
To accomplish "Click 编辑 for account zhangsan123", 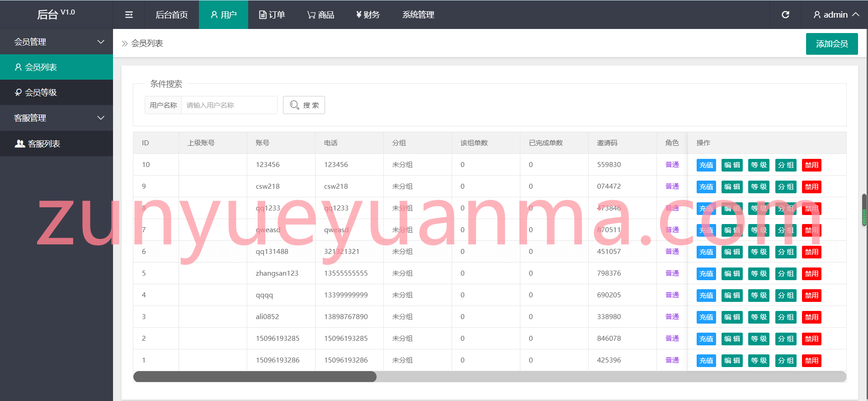I will [x=732, y=274].
